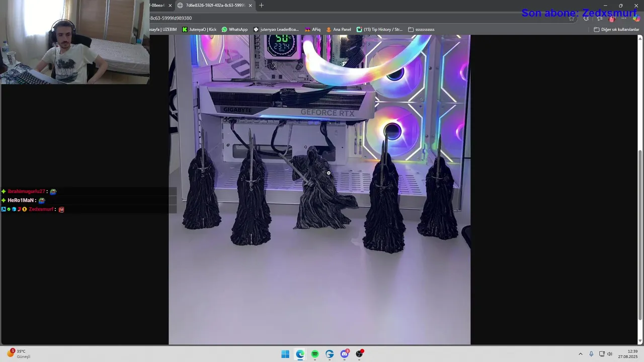This screenshot has width=644, height=362.
Task: Expand Diğer sık kullanılanlar bookmarks folder
Action: coord(616,30)
